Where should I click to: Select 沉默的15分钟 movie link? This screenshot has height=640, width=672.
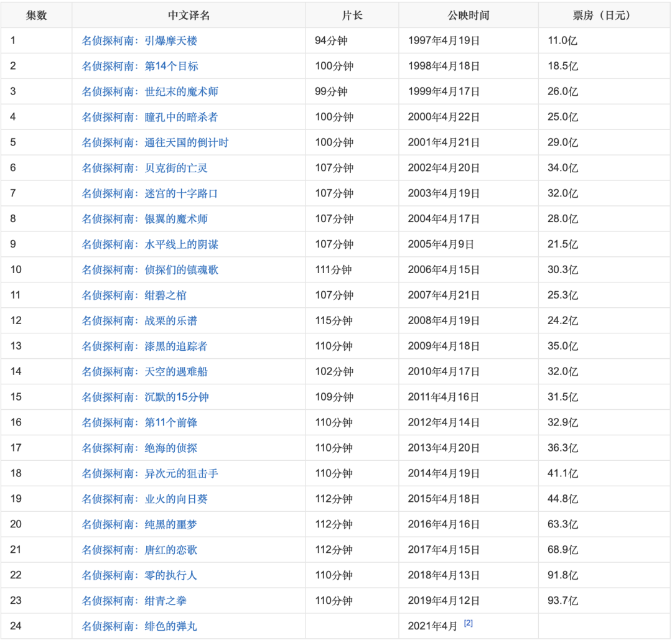tap(145, 398)
